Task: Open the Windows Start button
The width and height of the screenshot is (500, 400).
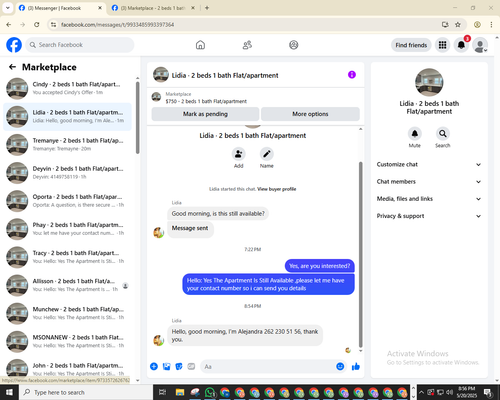Action: pos(9,392)
